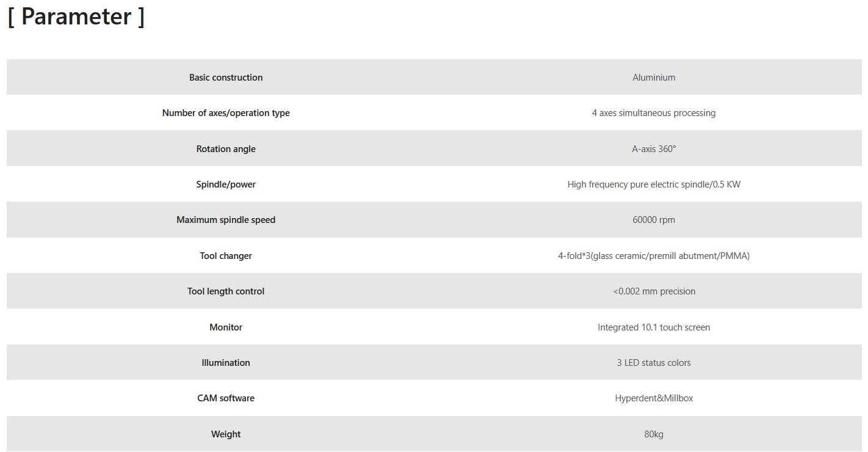The image size is (868, 452).
Task: Click Number of axes/operation type label
Action: pyautogui.click(x=226, y=113)
